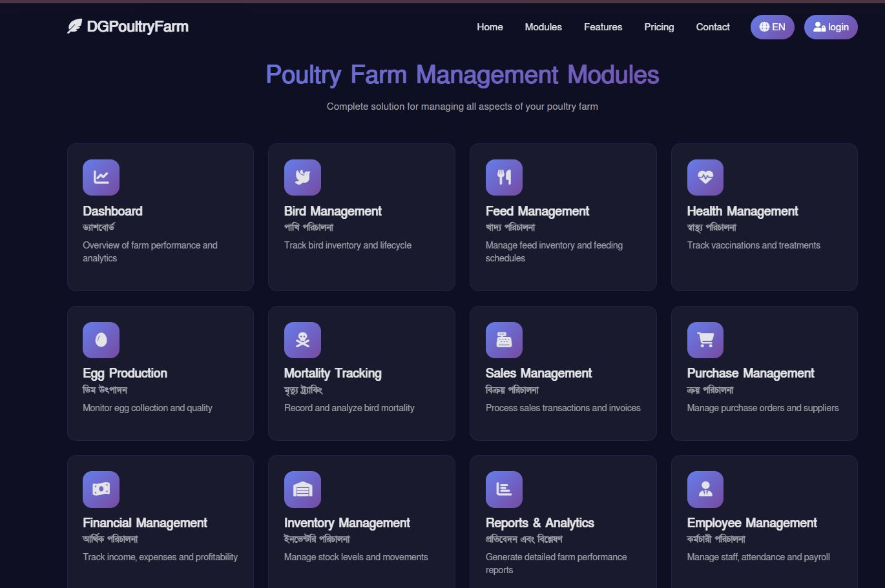Open the Features navigation link

point(603,27)
